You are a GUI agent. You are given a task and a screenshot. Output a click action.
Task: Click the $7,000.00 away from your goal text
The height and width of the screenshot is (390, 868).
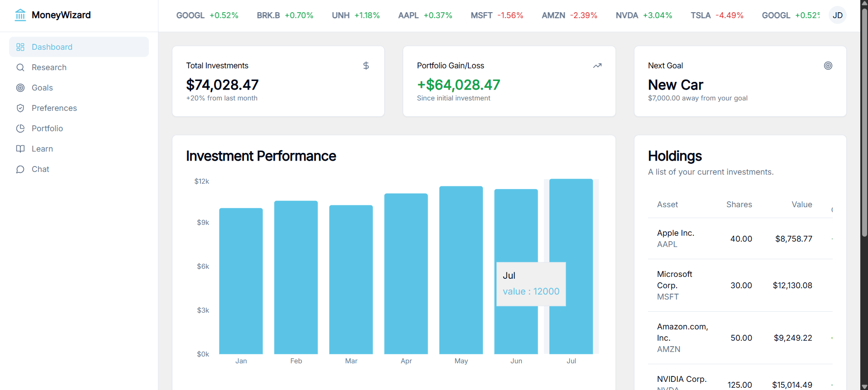click(697, 98)
